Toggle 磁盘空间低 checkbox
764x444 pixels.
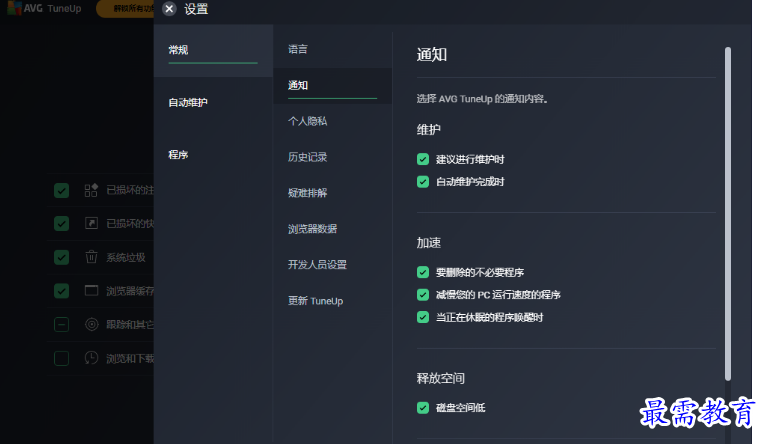[423, 407]
